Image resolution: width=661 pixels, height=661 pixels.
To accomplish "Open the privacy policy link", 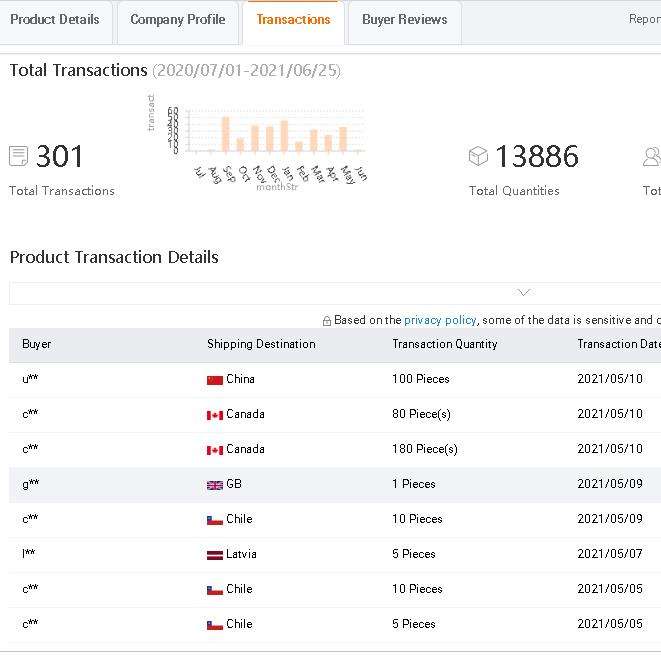I will click(x=440, y=320).
